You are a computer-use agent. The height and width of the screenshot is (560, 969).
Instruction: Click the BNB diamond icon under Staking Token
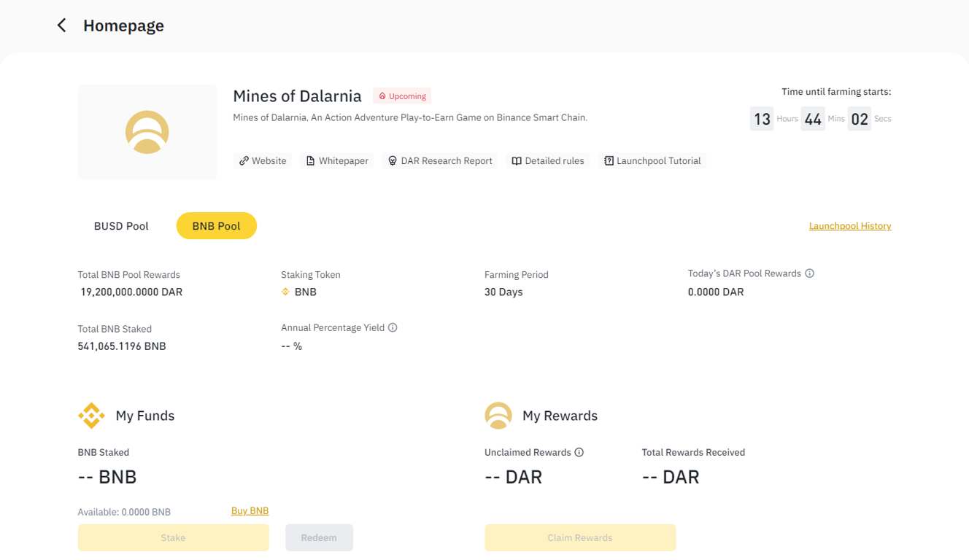tap(285, 292)
